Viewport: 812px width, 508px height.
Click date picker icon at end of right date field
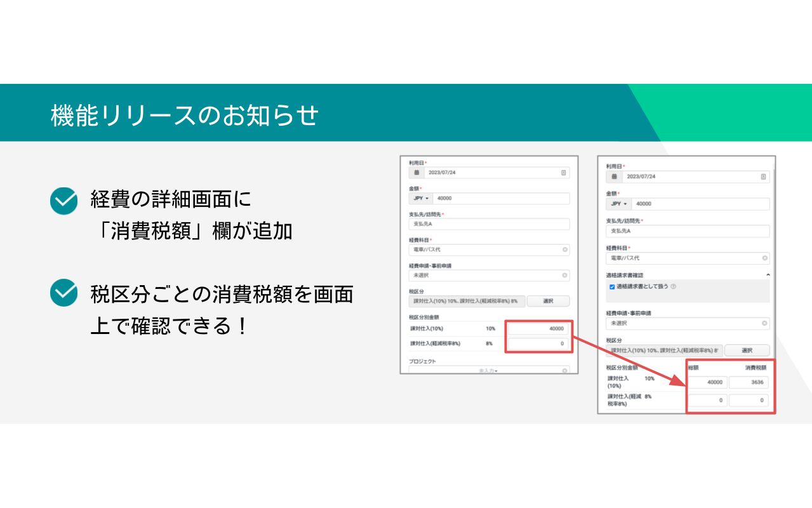(763, 177)
